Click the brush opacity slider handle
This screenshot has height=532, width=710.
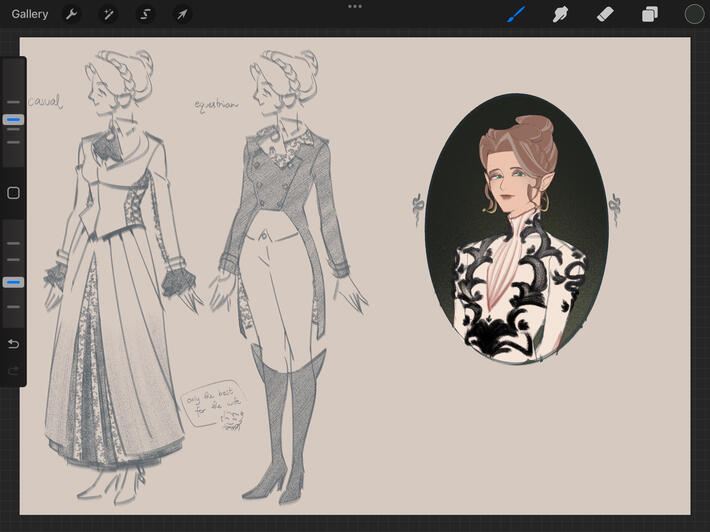click(x=13, y=283)
